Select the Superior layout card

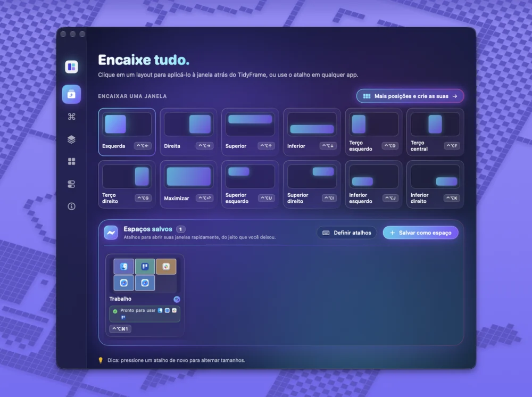(x=250, y=132)
